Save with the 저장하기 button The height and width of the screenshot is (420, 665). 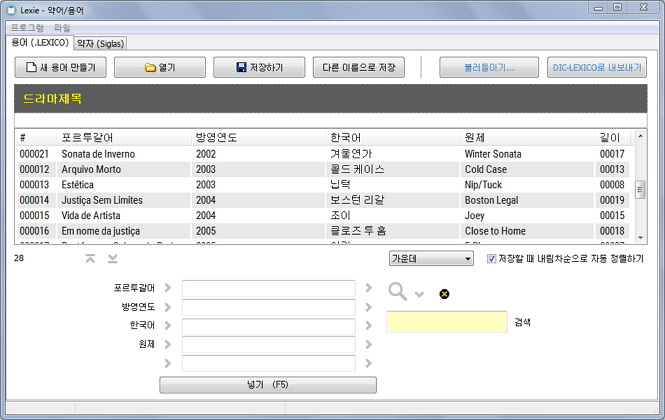pyautogui.click(x=259, y=67)
